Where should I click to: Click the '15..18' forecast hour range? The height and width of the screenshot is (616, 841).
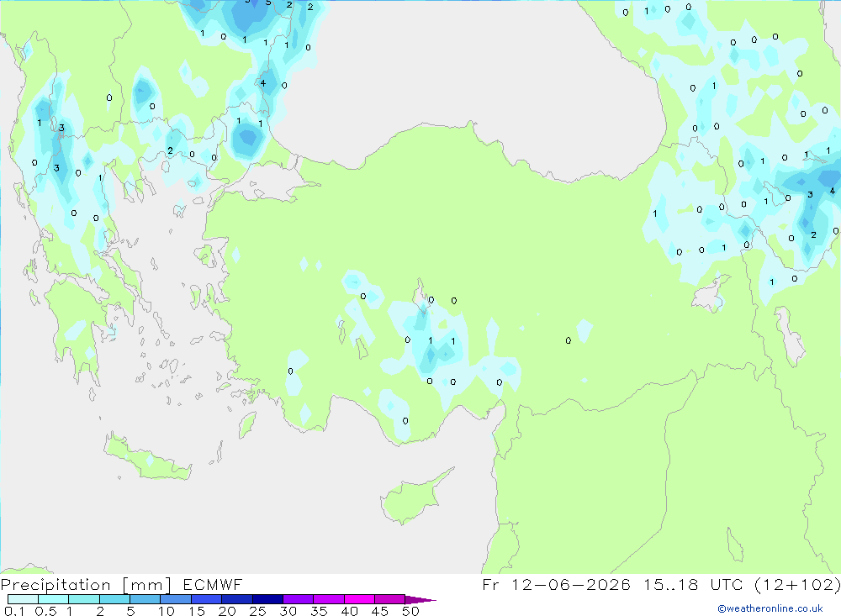coord(671,584)
